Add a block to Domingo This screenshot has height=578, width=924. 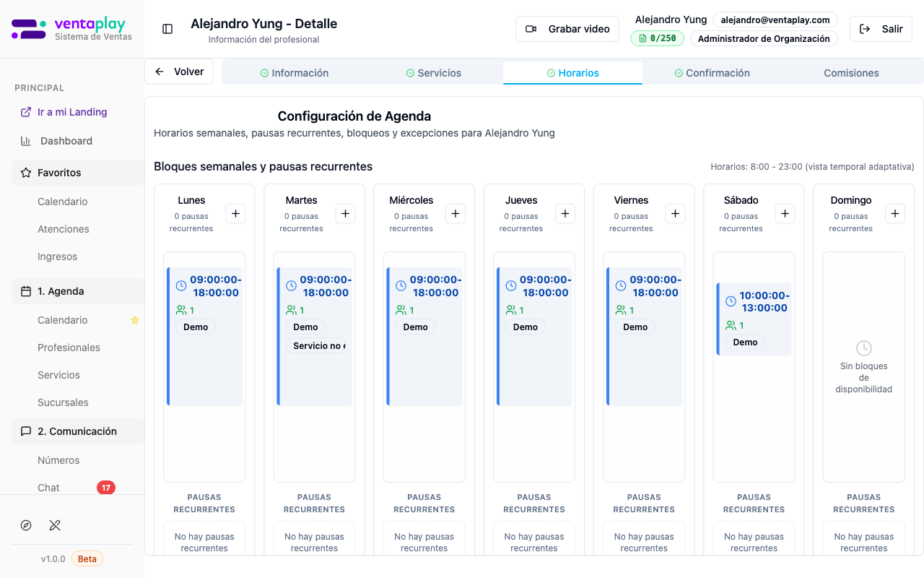point(895,213)
